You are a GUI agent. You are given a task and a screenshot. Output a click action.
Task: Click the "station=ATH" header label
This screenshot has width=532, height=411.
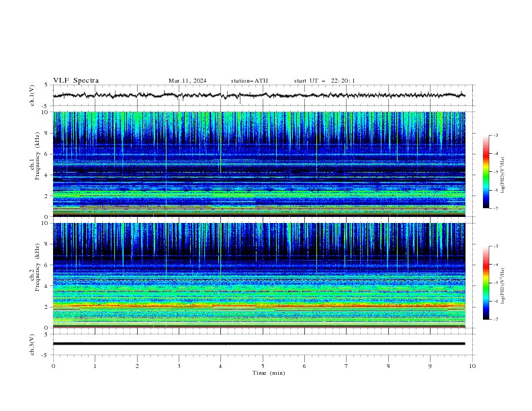point(249,81)
